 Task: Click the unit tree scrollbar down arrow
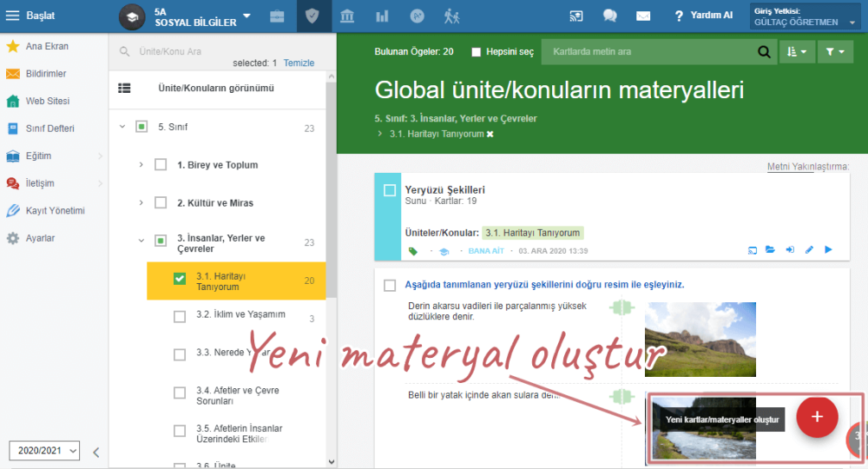tap(331, 462)
